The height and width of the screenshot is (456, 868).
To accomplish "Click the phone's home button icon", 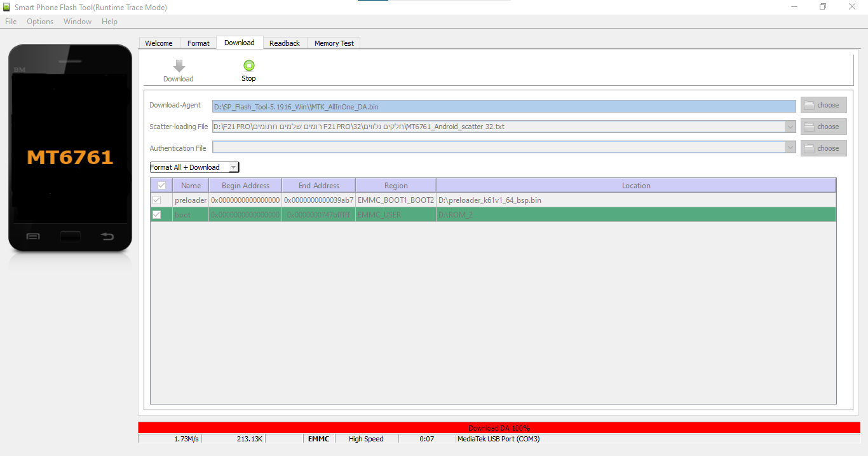I will pos(70,237).
